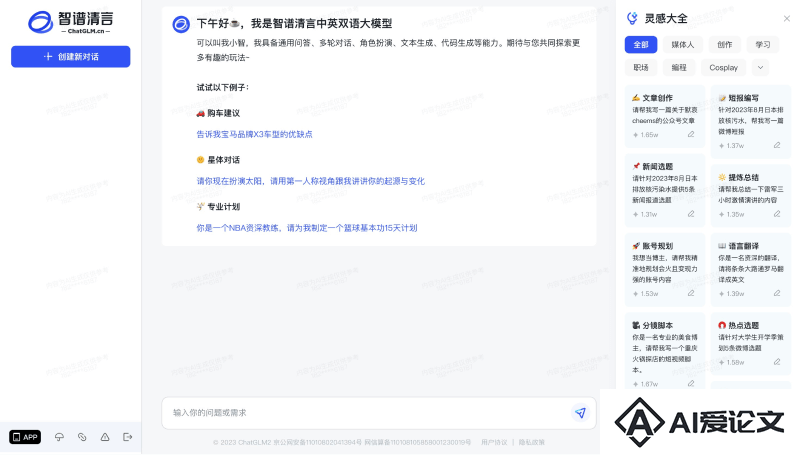
Task: Click the umbrella icon in sidebar footer
Action: [59, 437]
